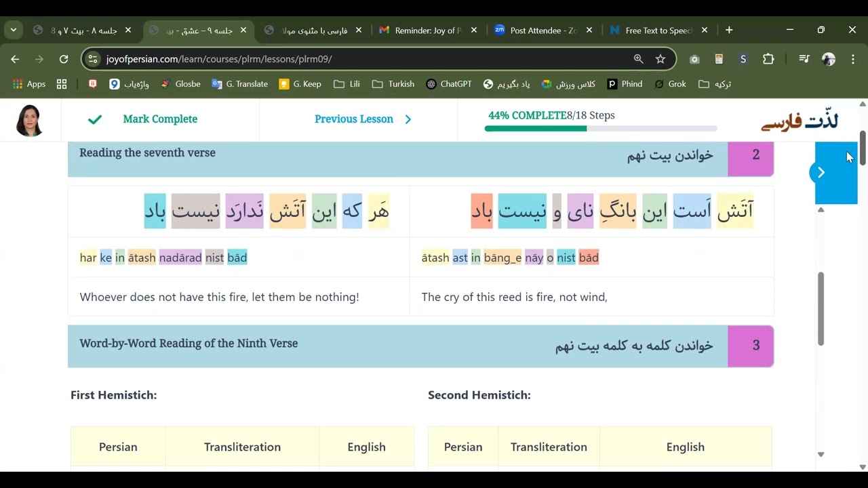Click the red square bookmark icon
Image resolution: width=868 pixels, height=488 pixels.
pos(93,84)
